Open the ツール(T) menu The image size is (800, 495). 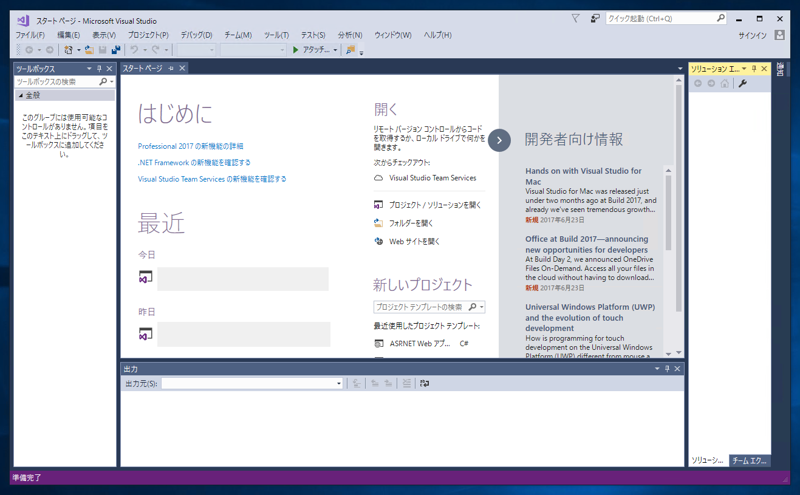(x=277, y=35)
